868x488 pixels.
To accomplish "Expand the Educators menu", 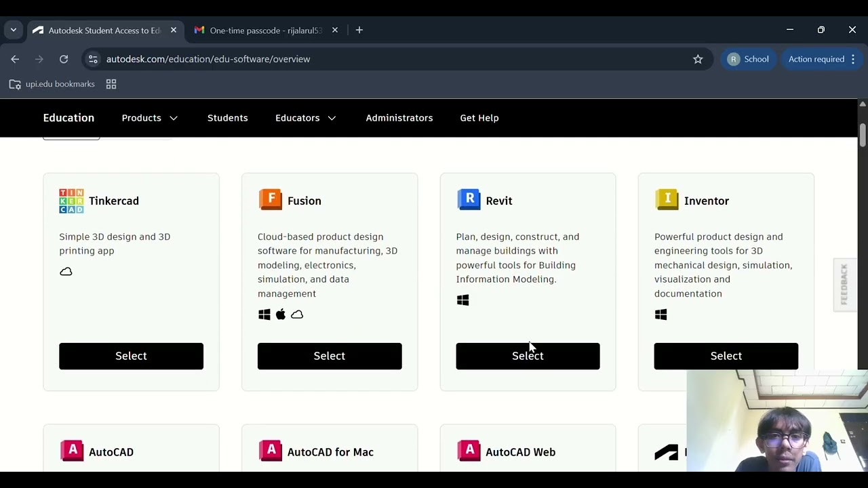I will coord(306,118).
